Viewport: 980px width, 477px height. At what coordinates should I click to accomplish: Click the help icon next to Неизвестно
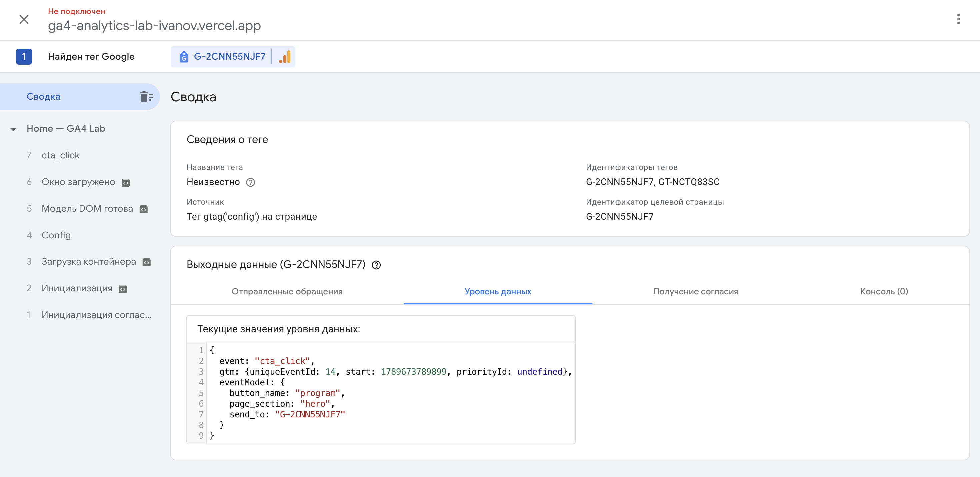click(x=250, y=182)
